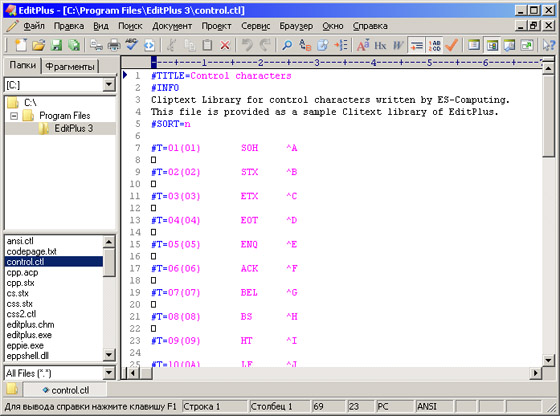Viewport: 560px width, 416px height.
Task: Toggle line number display button
Action: pyautogui.click(x=434, y=45)
